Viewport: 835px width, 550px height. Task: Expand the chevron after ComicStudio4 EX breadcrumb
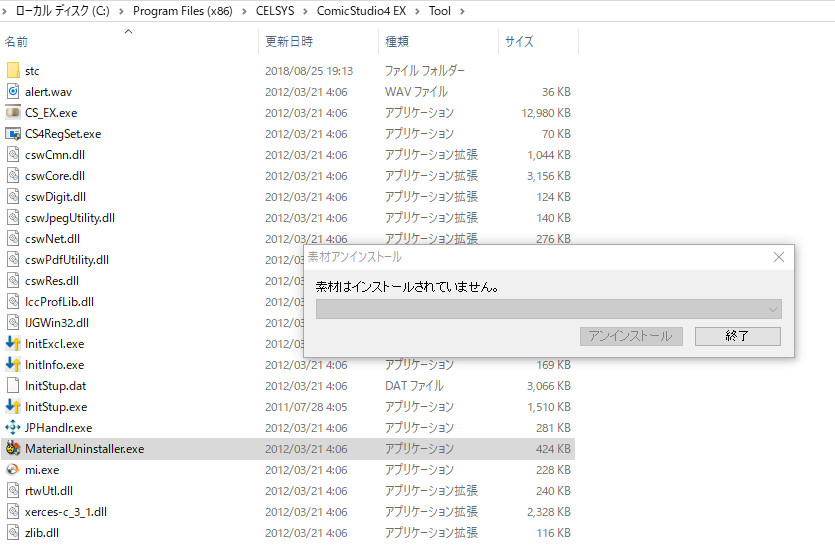418,11
